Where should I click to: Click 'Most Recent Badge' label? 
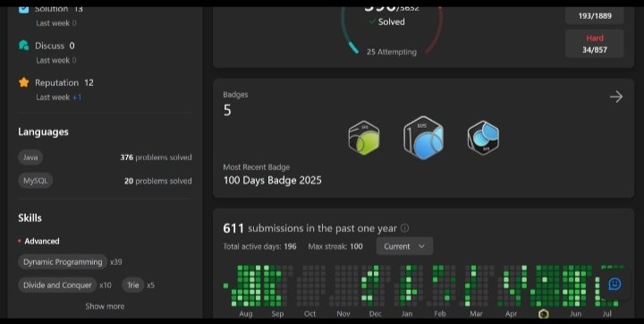pyautogui.click(x=257, y=167)
